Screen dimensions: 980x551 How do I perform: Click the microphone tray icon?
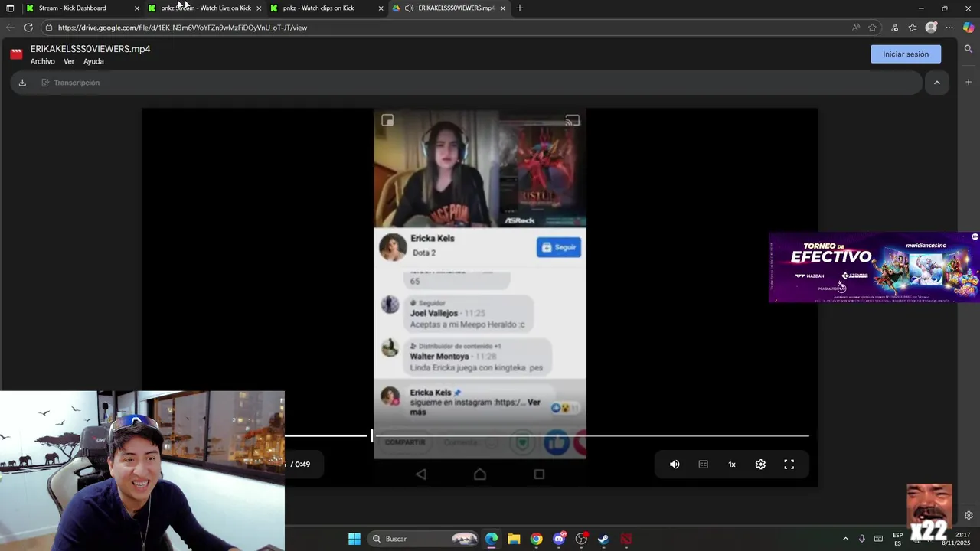point(862,539)
